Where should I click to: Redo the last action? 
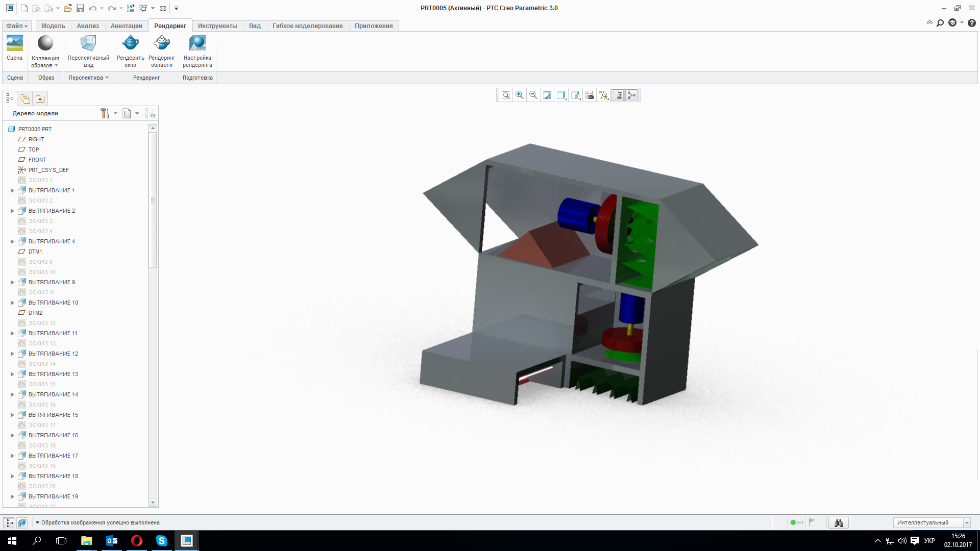click(x=112, y=8)
